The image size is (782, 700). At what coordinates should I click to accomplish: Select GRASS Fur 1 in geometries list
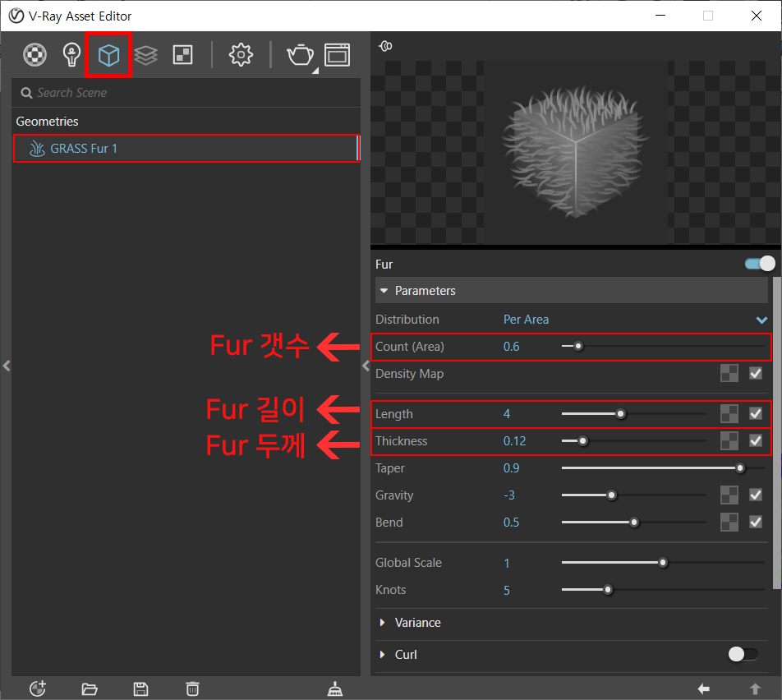click(x=186, y=149)
